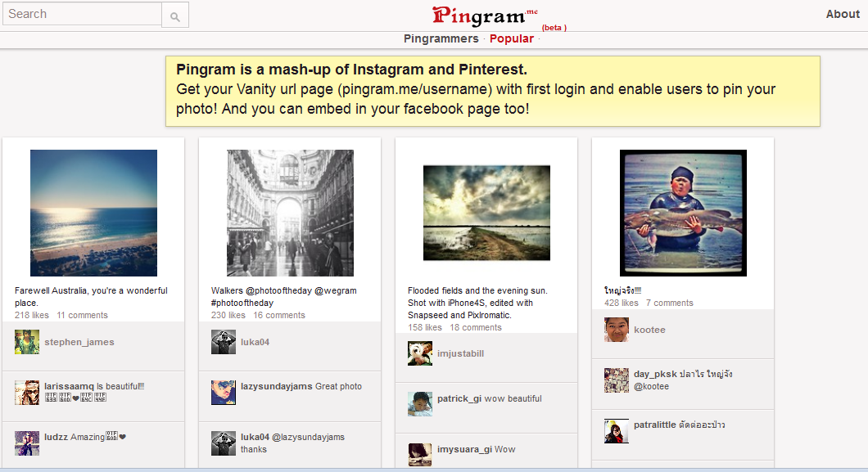
Task: Click patrick_gi avatar icon
Action: coord(420,404)
